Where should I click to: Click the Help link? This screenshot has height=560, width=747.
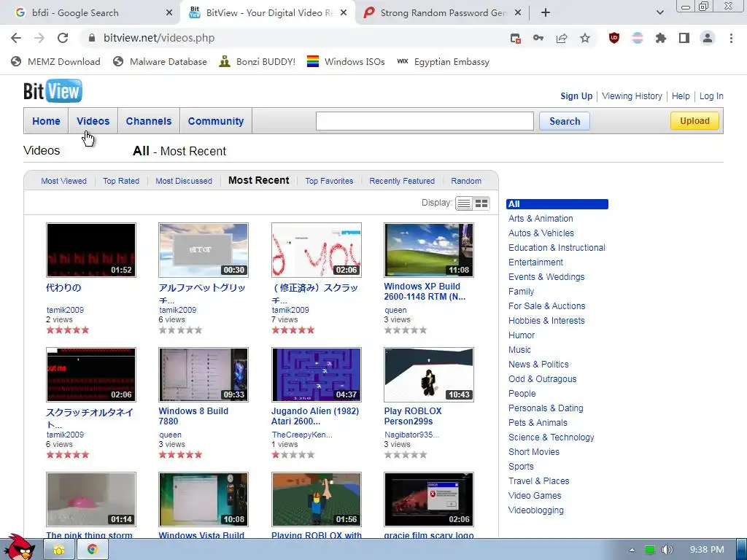click(681, 96)
